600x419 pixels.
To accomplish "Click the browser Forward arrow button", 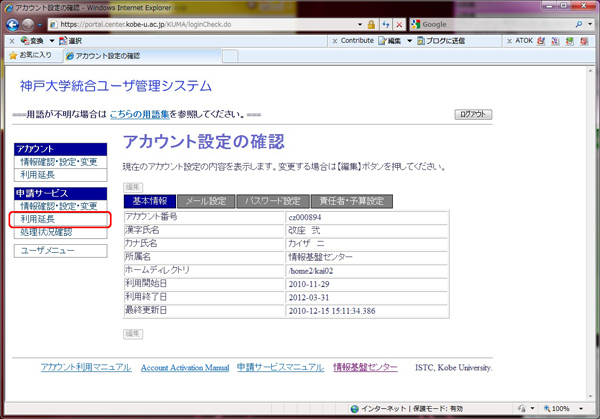I will tap(28, 24).
